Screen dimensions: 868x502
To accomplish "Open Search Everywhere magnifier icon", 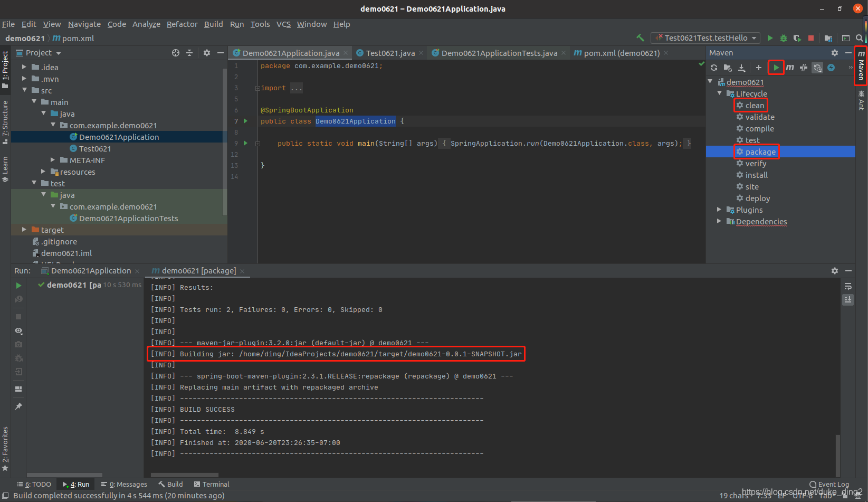I will [x=859, y=38].
